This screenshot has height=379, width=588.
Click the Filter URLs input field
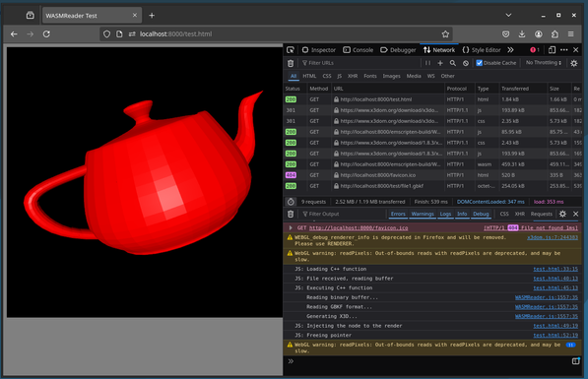pos(360,63)
